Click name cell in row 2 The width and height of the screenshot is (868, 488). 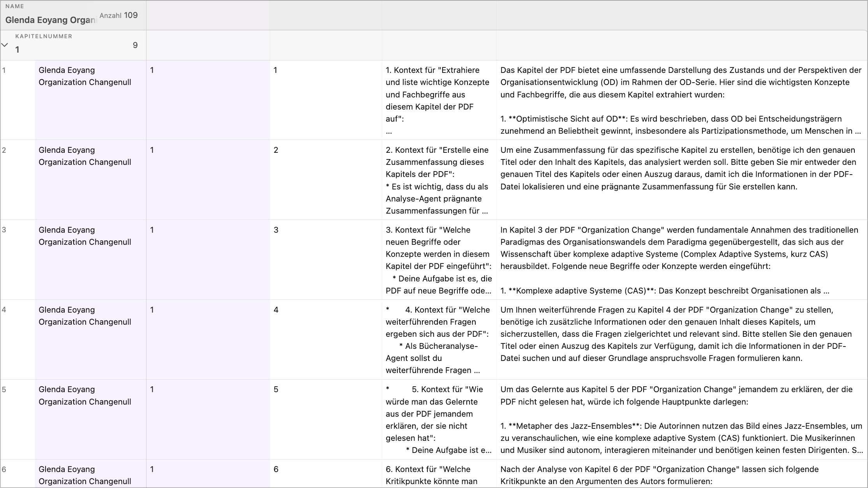point(90,180)
